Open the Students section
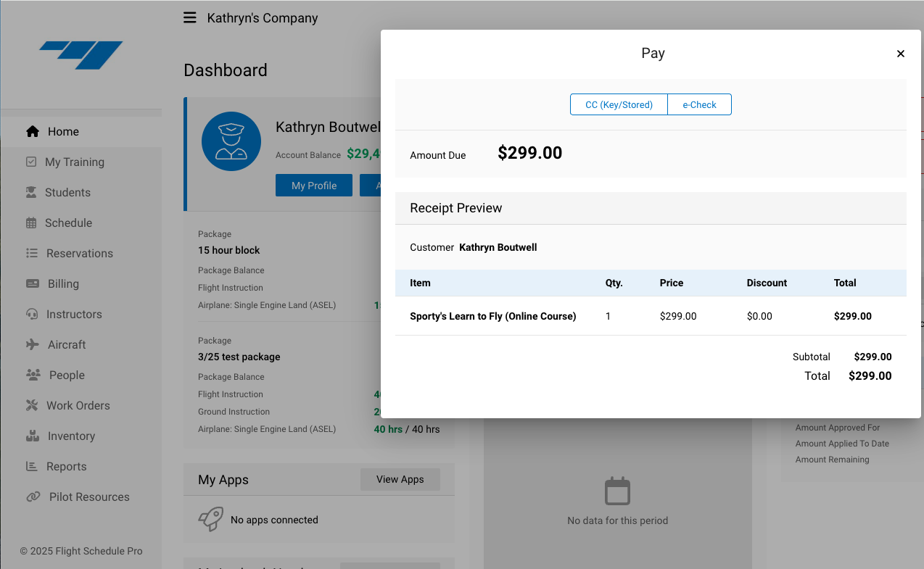 [x=81, y=192]
